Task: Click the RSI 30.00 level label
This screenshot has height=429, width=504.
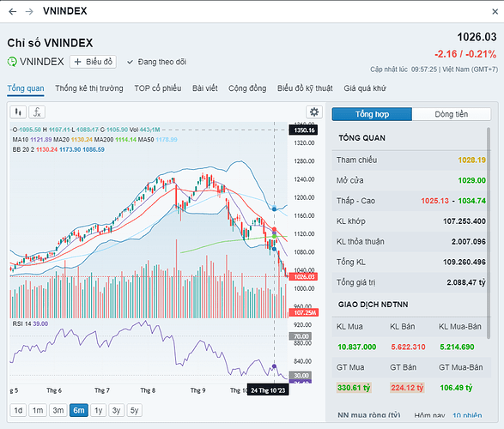Action: click(x=301, y=375)
